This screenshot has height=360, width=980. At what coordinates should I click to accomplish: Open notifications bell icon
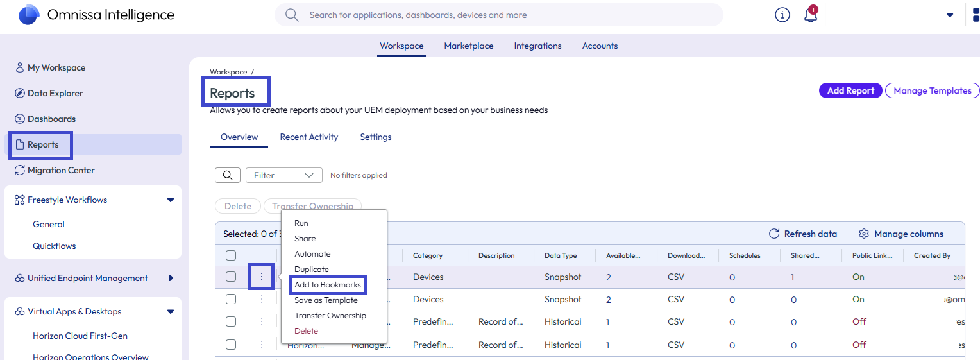click(x=811, y=15)
